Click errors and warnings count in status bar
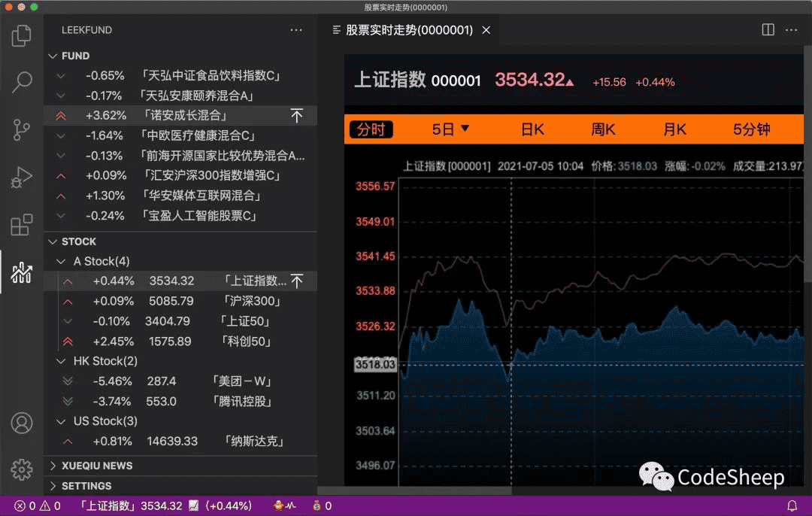The image size is (812, 516). pos(38,505)
